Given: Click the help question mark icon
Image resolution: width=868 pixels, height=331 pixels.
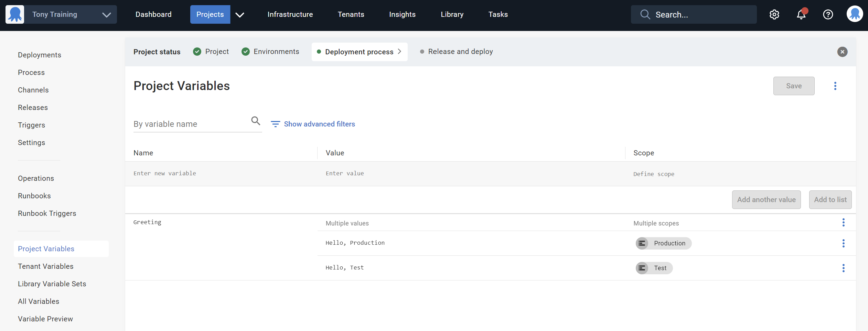Looking at the screenshot, I should tap(828, 14).
